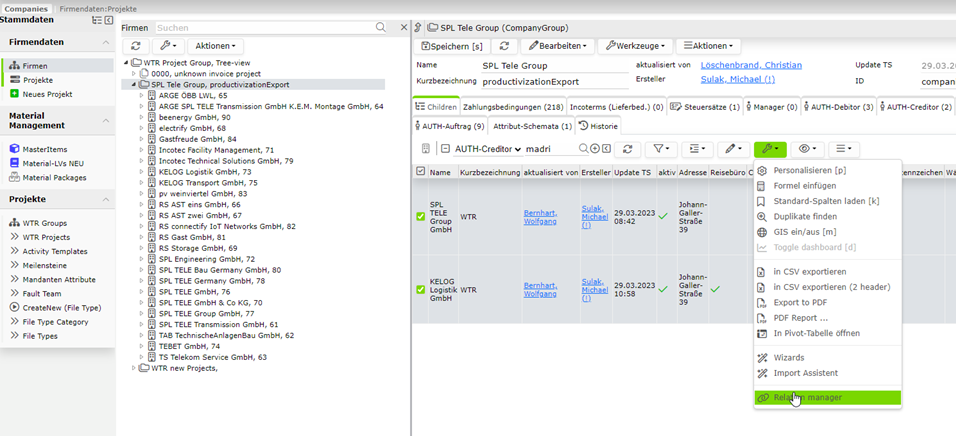Click the green wrench tools button
This screenshot has width=956, height=436.
770,149
